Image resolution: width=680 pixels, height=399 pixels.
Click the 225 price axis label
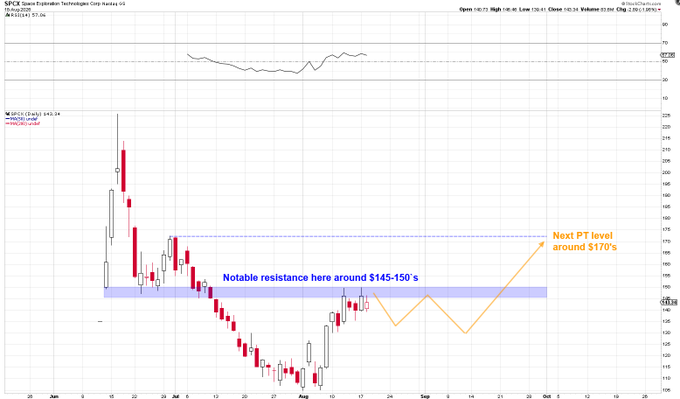point(666,115)
